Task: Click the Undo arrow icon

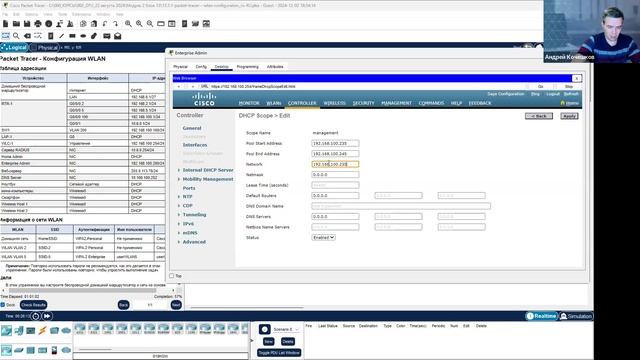Action: 105,24
